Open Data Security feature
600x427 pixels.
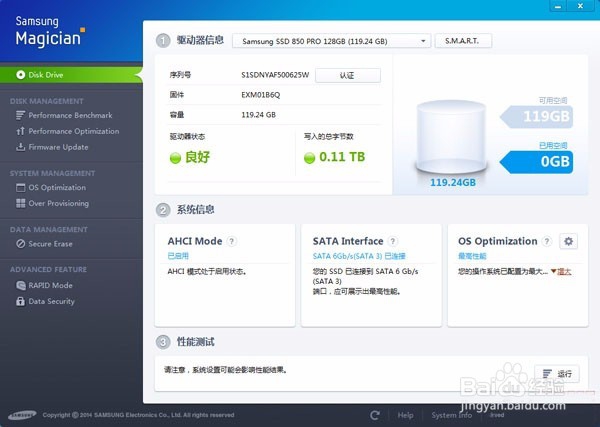click(51, 302)
